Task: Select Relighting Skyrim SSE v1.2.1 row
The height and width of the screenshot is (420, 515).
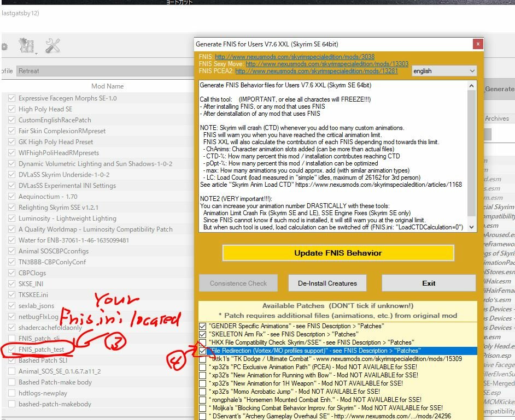Action: click(98, 208)
